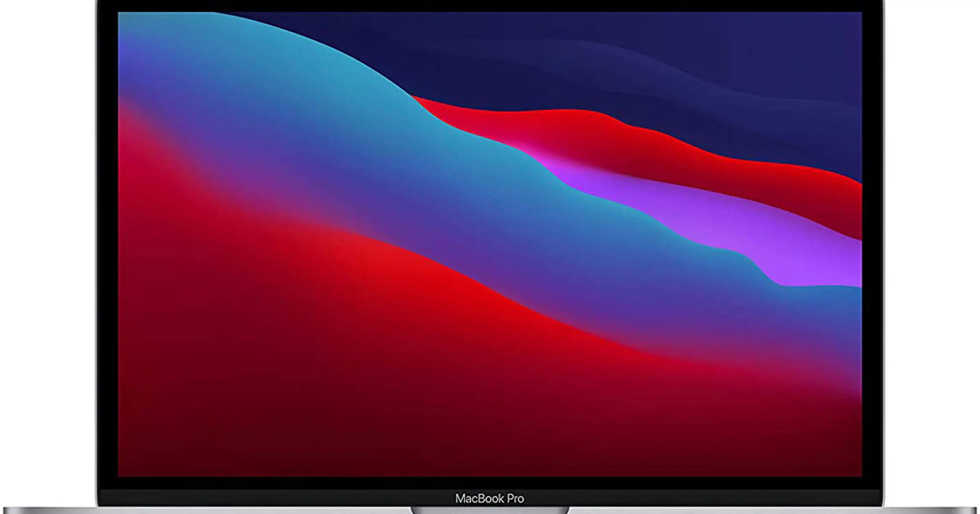Click the thin red wave below the navy sky

point(653,151)
